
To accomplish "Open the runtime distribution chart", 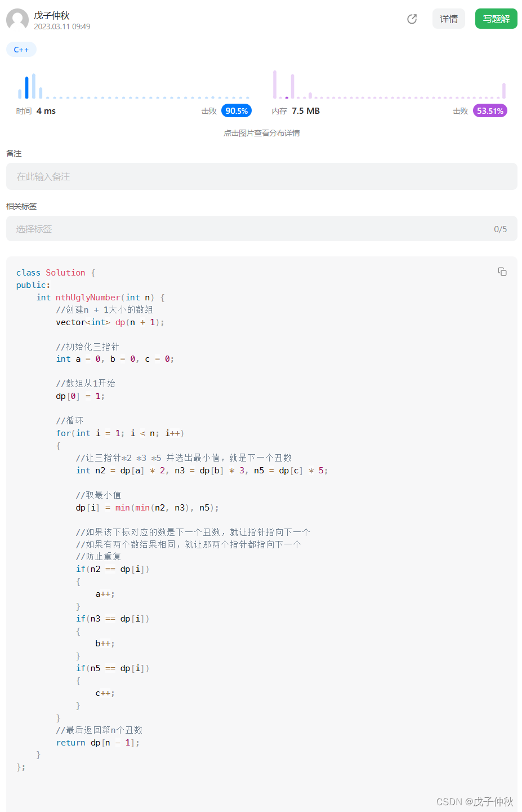I will coord(133,86).
